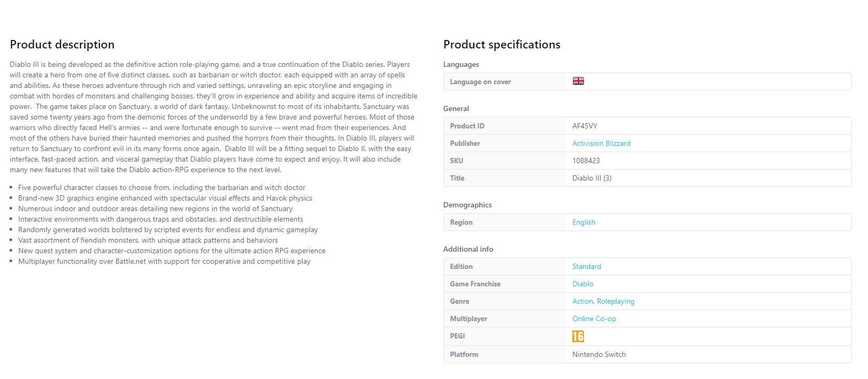
Task: Click the Havok physics bullet point
Action: tap(165, 198)
